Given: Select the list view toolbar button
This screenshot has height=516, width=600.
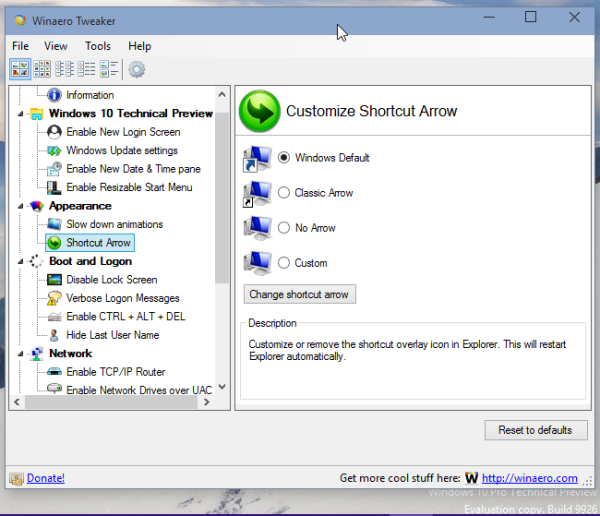Looking at the screenshot, I should coord(86,69).
